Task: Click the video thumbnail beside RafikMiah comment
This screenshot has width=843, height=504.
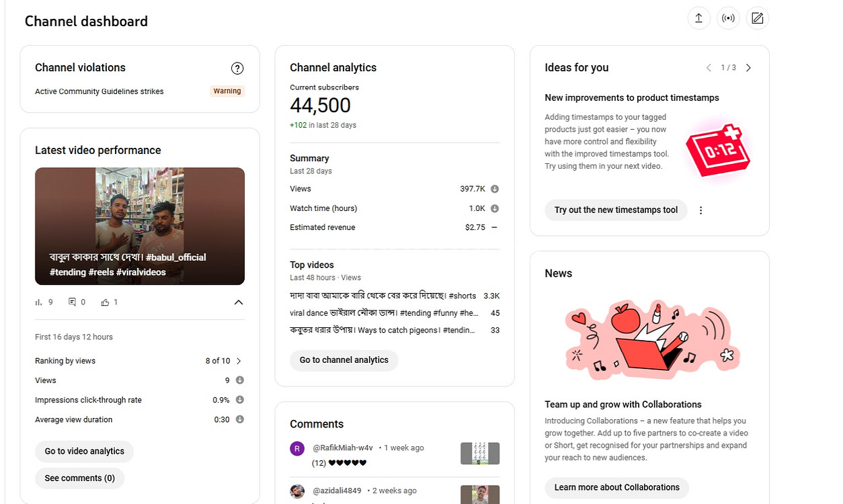Action: coord(479,453)
